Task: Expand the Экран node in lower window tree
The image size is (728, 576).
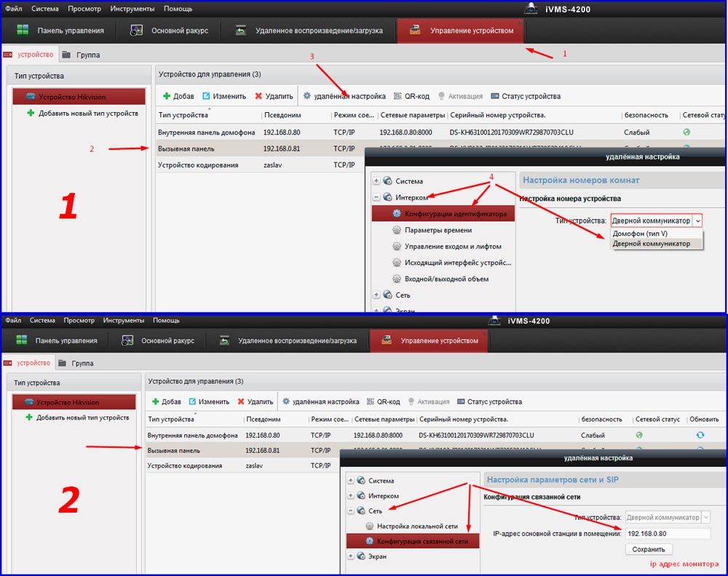Action: (352, 556)
